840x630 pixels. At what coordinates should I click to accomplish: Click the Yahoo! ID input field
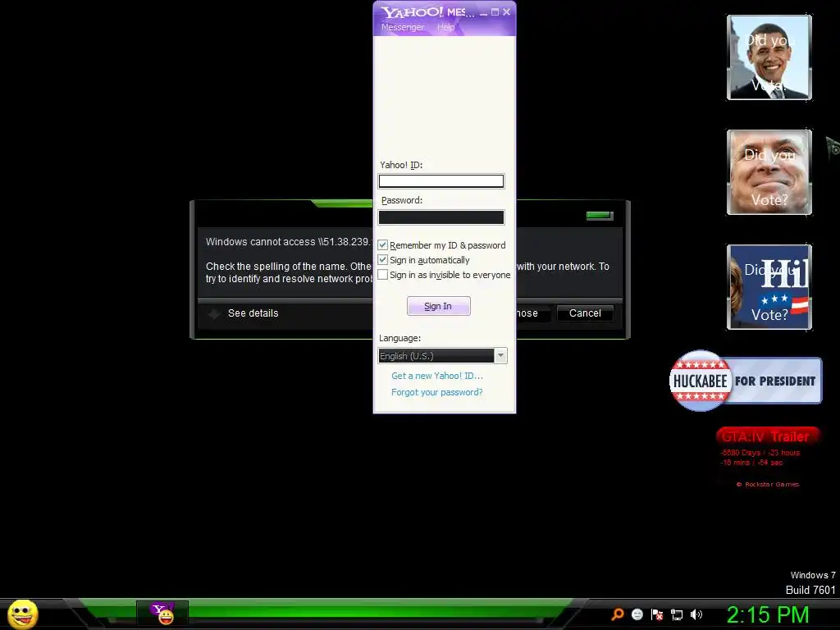441,181
